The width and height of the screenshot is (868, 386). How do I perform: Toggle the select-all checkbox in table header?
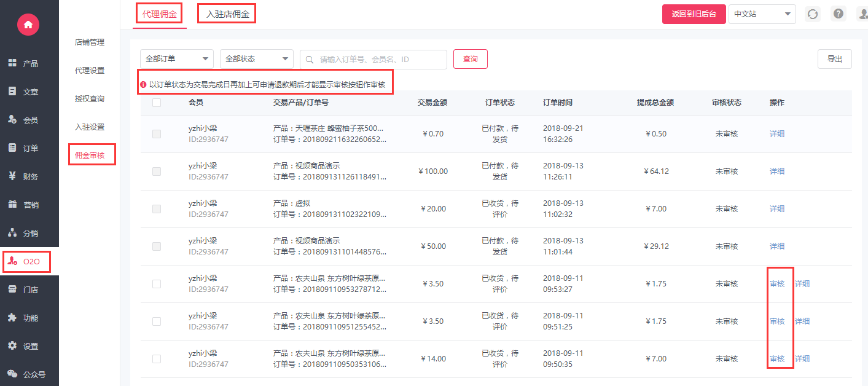tap(157, 103)
